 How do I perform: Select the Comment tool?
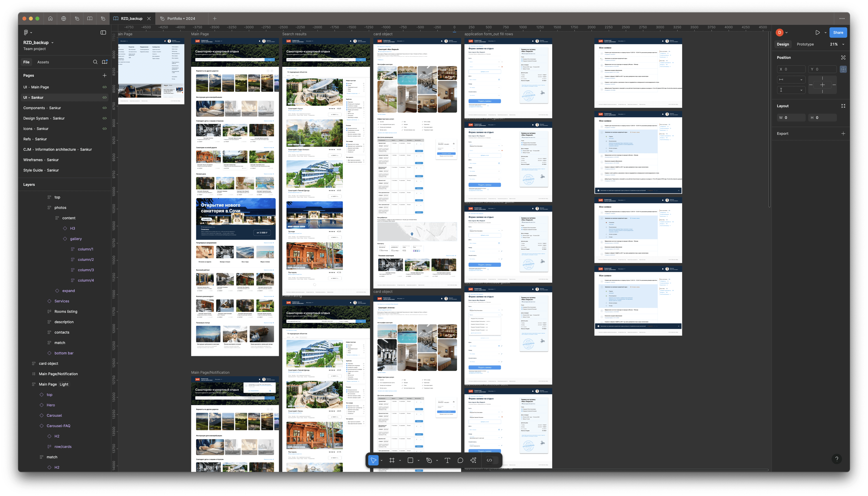click(x=460, y=460)
